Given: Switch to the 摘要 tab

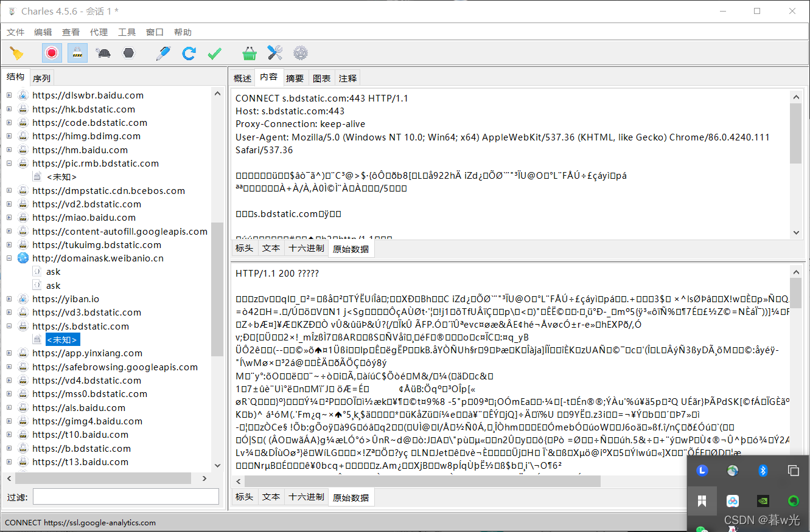Looking at the screenshot, I should pyautogui.click(x=295, y=78).
